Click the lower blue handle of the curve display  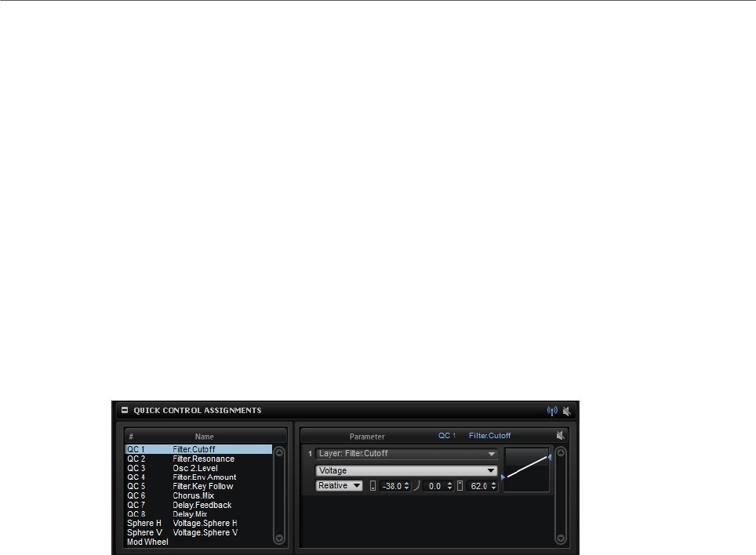pos(503,477)
